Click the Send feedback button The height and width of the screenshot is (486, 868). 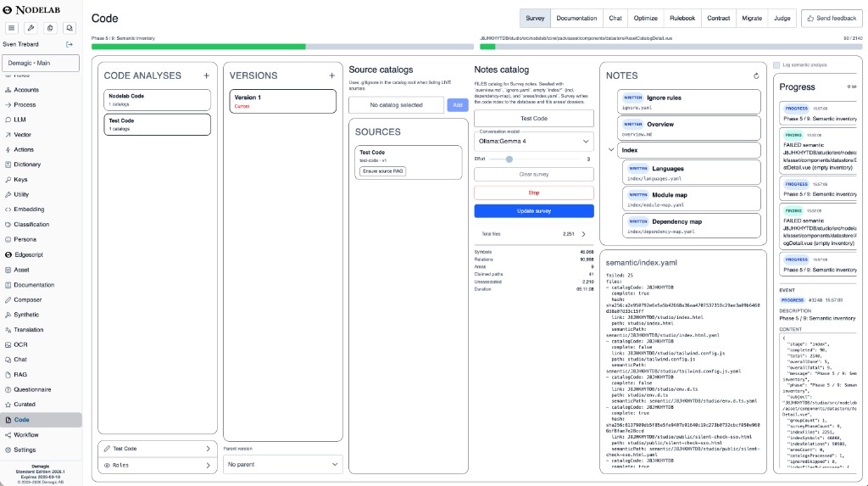click(x=832, y=19)
